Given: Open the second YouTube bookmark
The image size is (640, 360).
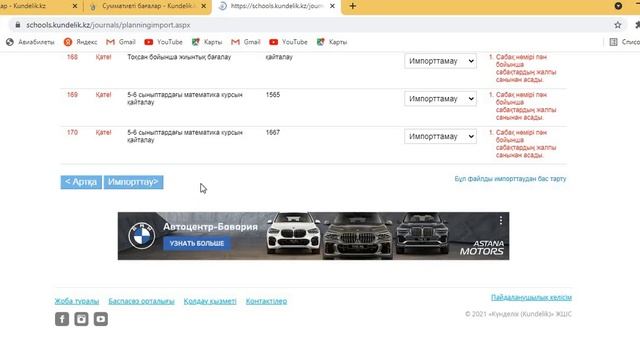Looking at the screenshot, I should pyautogui.click(x=288, y=42).
